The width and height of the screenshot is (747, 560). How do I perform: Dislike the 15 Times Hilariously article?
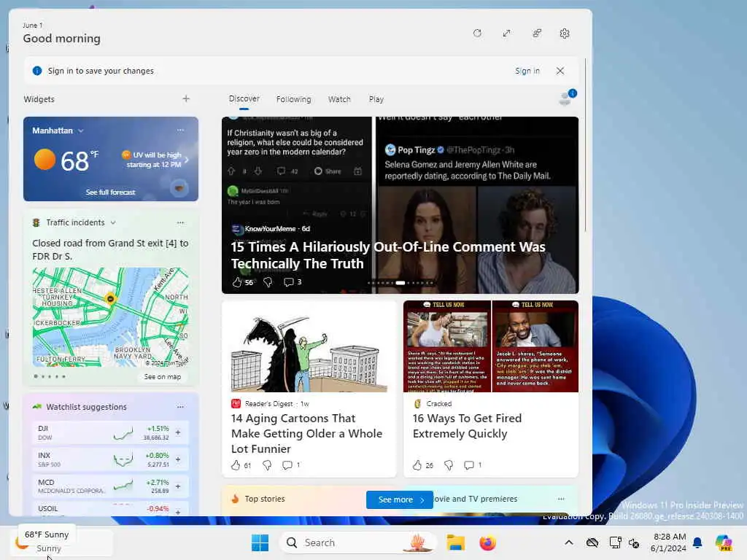[268, 282]
